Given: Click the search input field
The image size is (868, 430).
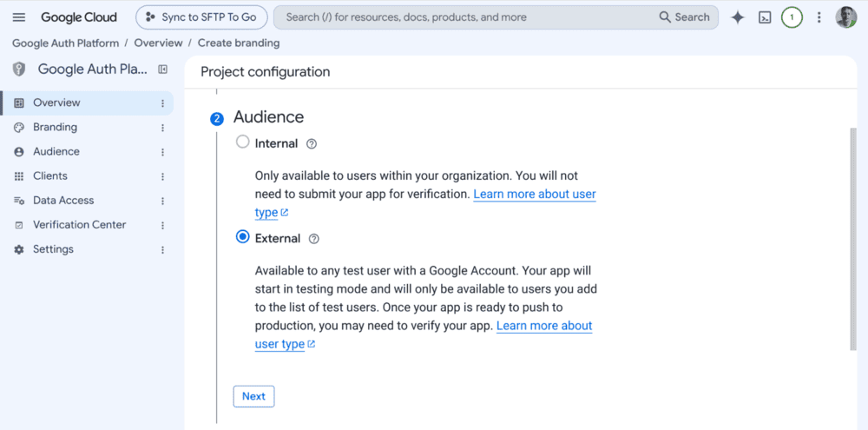Looking at the screenshot, I should click(465, 17).
